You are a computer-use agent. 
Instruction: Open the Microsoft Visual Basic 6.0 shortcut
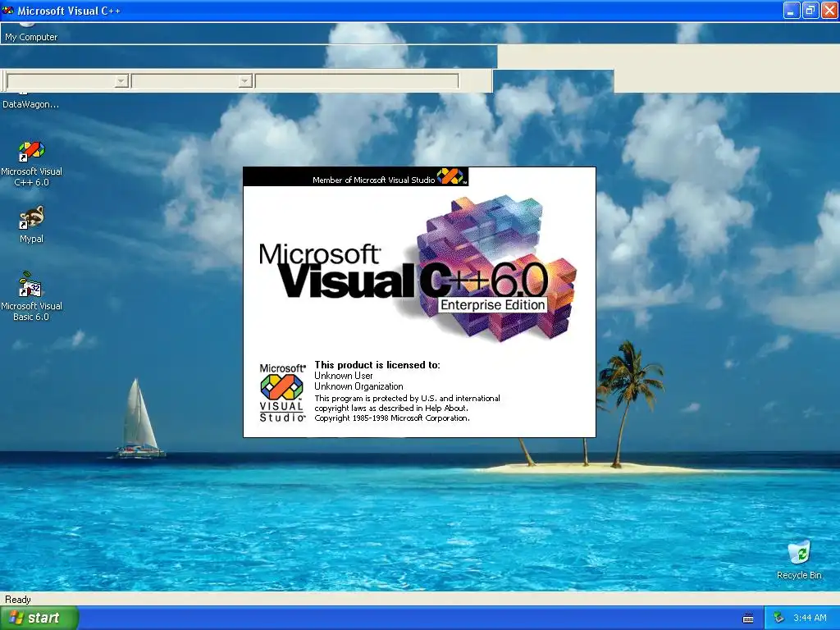(31, 295)
